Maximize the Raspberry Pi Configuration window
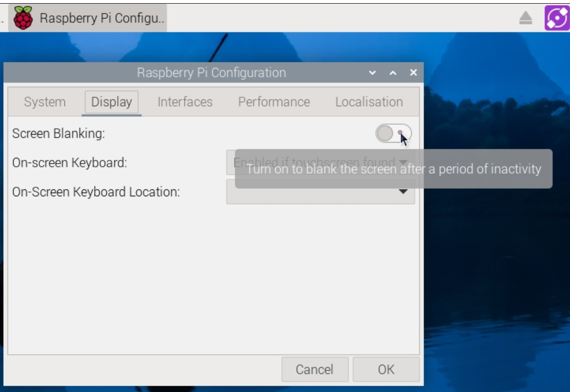Viewport: 570px width, 392px height. [393, 73]
